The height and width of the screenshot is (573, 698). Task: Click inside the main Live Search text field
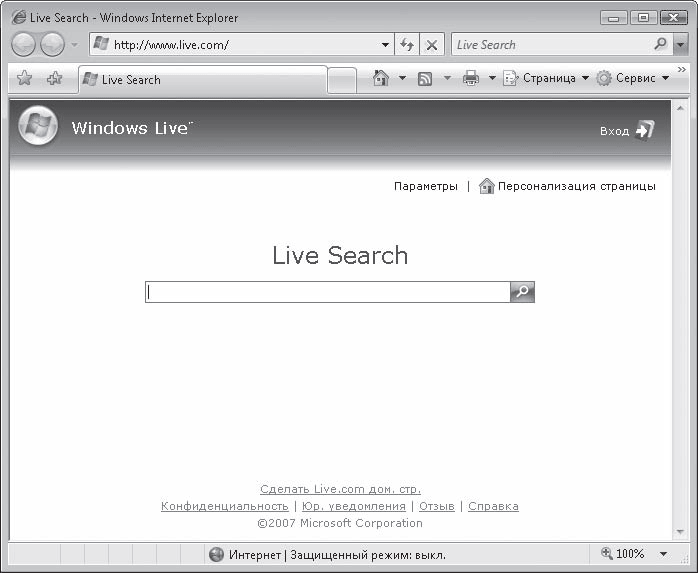327,292
